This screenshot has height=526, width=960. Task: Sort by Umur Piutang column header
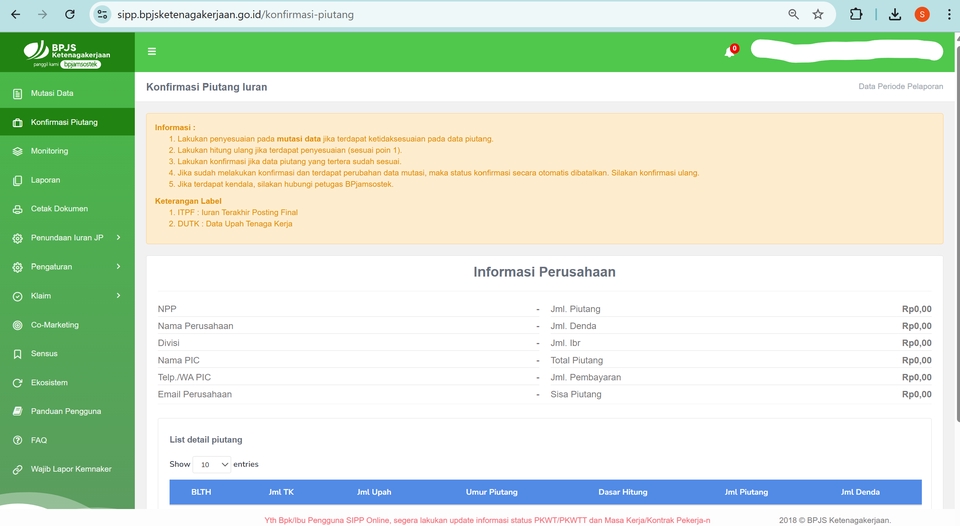492,492
